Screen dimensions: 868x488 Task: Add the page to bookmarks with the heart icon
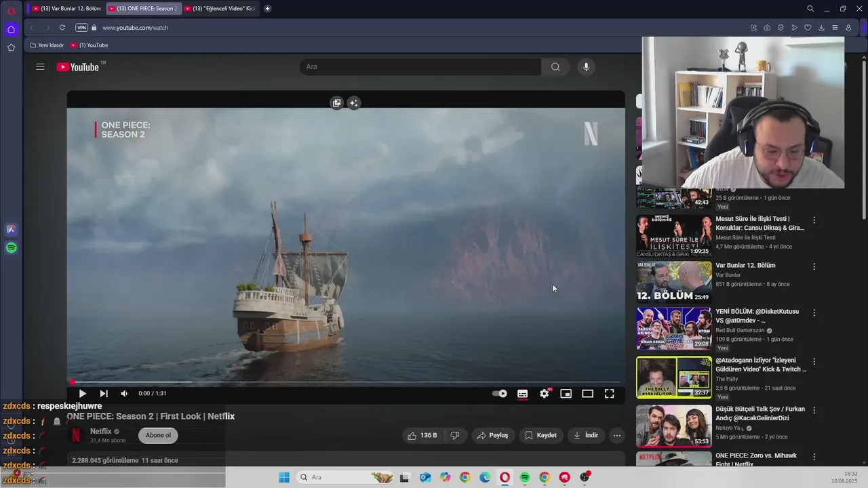coord(808,28)
